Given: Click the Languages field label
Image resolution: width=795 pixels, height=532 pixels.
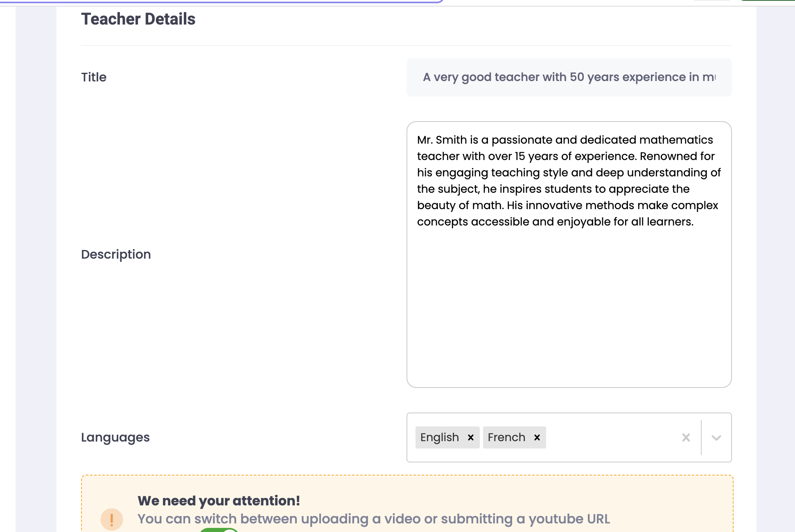Looking at the screenshot, I should point(115,437).
